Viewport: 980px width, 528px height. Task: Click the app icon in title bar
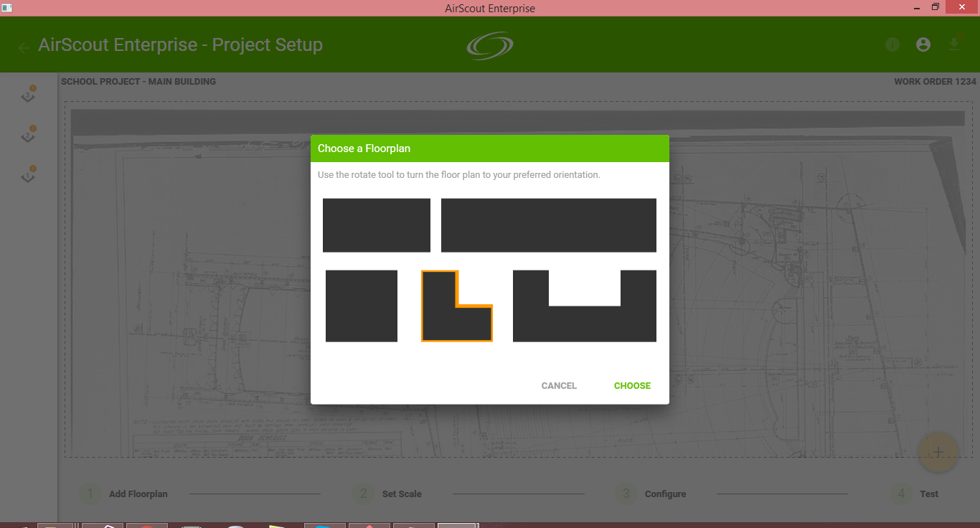coord(6,7)
